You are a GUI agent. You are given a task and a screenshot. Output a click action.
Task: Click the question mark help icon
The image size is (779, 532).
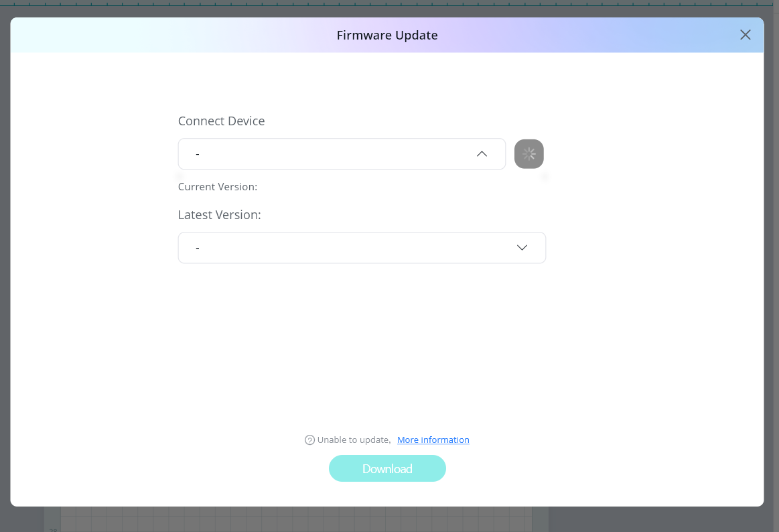[x=309, y=440]
